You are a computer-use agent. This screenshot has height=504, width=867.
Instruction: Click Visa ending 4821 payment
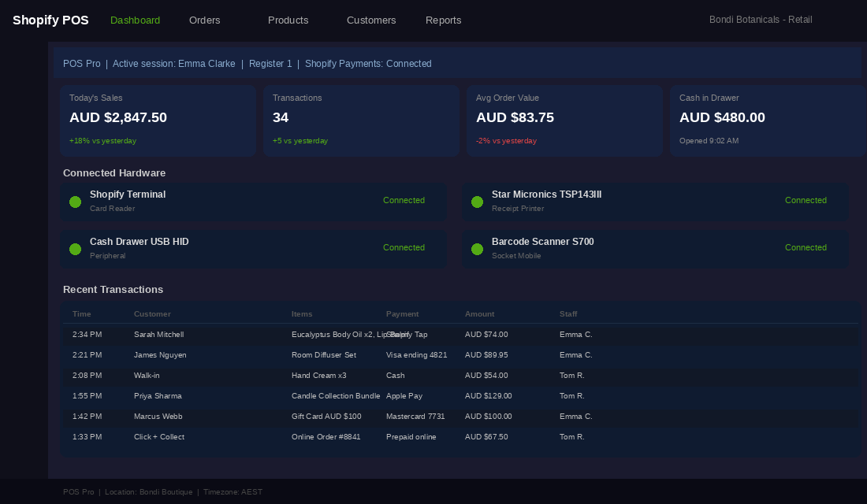[416, 355]
